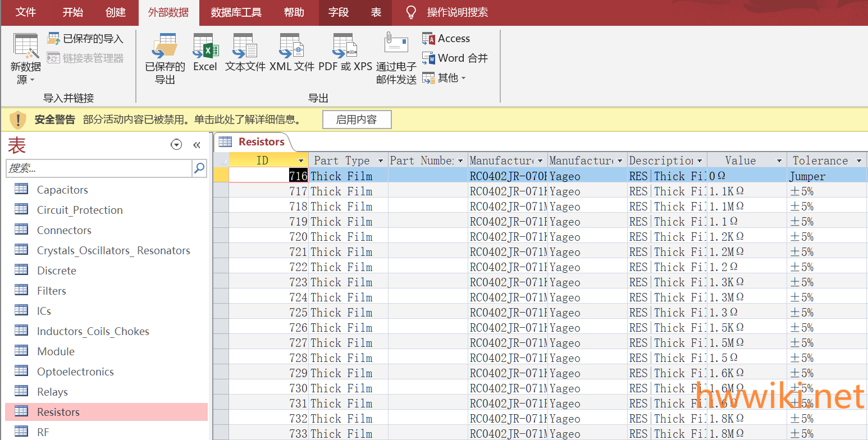
Task: Expand the Other (其他) export dropdown
Action: pos(445,78)
